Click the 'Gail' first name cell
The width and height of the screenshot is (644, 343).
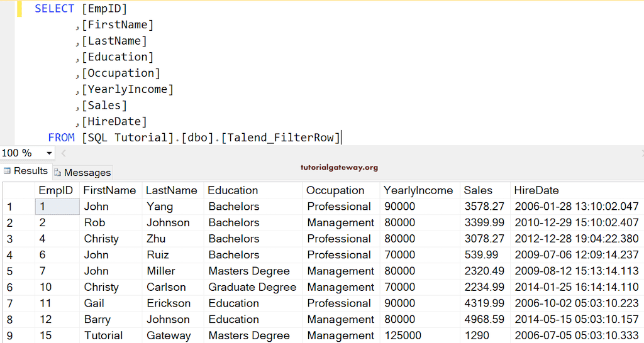click(111, 303)
